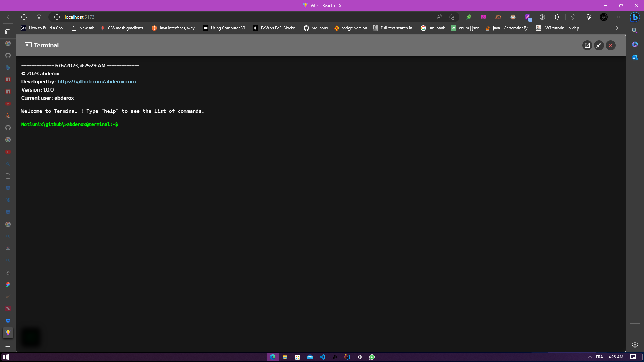Image resolution: width=644 pixels, height=362 pixels.
Task: Open the 'JWT tutorial: In-dep...' bookmark
Action: pos(559,28)
